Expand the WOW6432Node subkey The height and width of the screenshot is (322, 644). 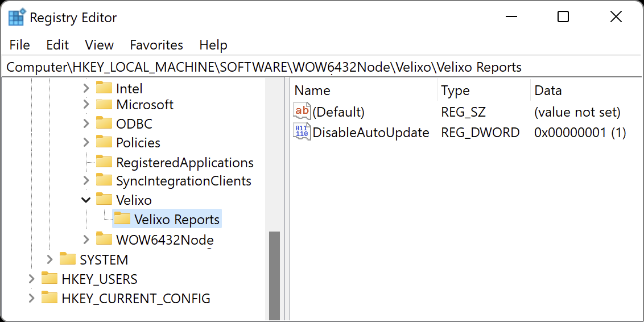click(86, 239)
